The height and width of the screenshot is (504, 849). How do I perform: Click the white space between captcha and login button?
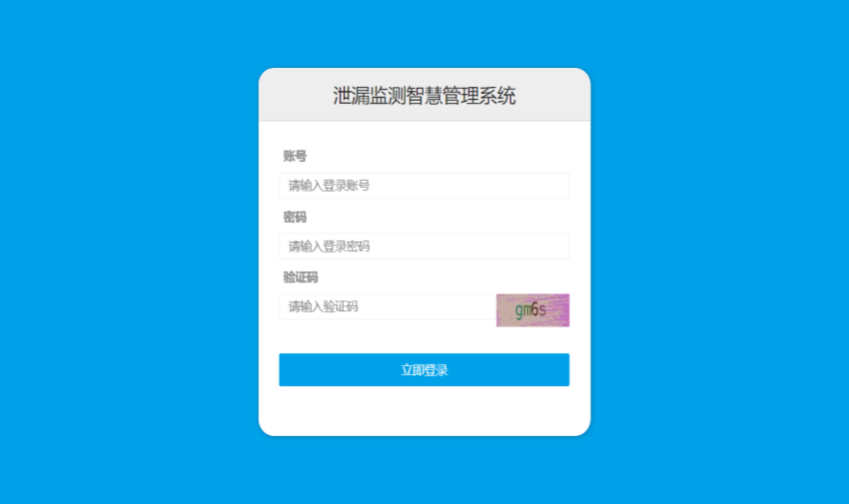(x=424, y=340)
